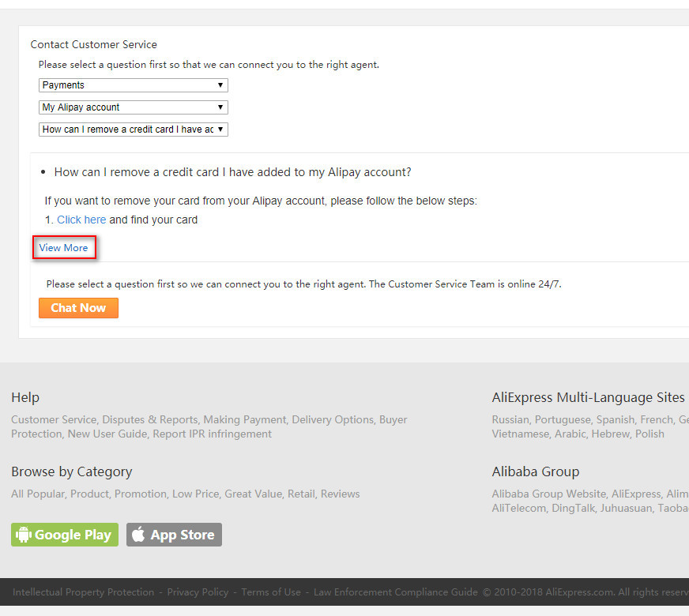The height and width of the screenshot is (616, 689).
Task: Switch to the Russian language site
Action: [511, 420]
